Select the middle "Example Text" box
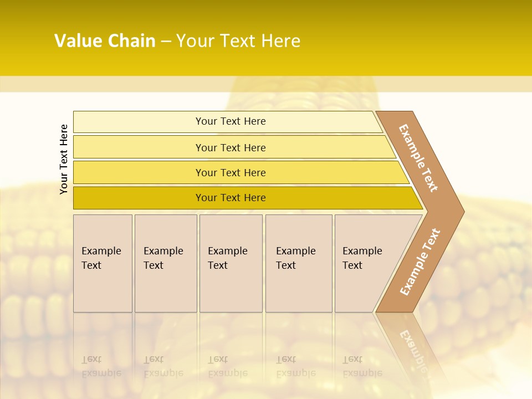Viewport: 532px width, 399px height. [231, 263]
